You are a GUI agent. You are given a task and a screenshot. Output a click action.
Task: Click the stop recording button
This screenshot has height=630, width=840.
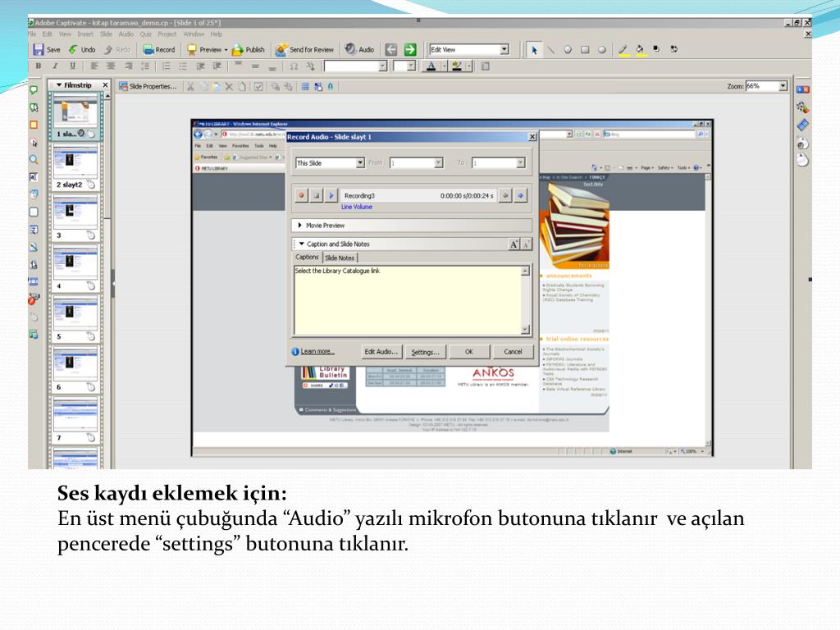tap(316, 195)
